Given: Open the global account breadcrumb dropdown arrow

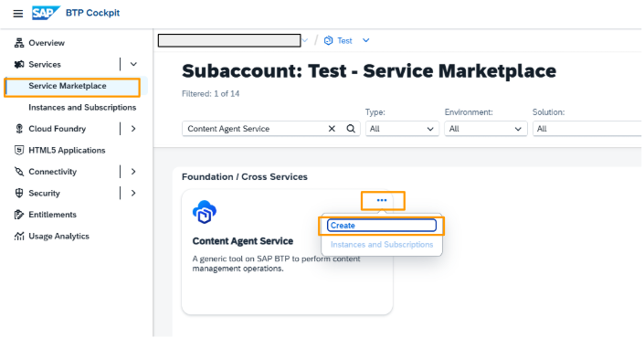Looking at the screenshot, I should tap(305, 41).
